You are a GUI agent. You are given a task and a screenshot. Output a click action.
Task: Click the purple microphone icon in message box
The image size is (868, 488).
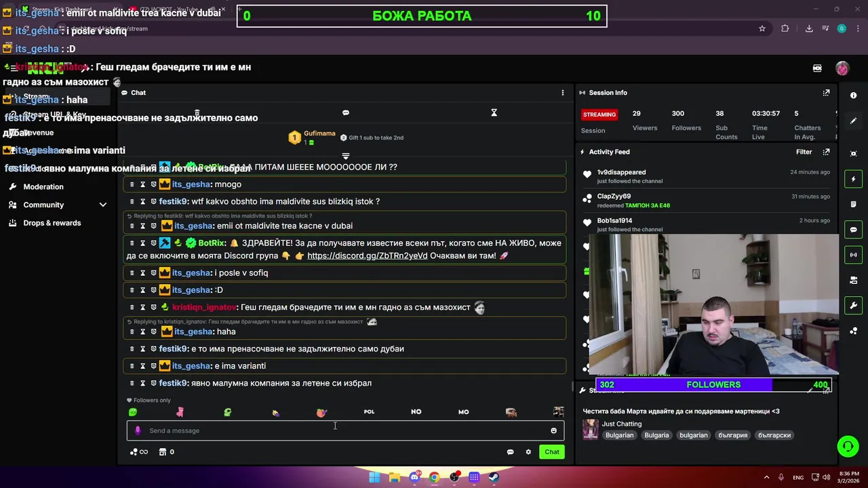138,430
